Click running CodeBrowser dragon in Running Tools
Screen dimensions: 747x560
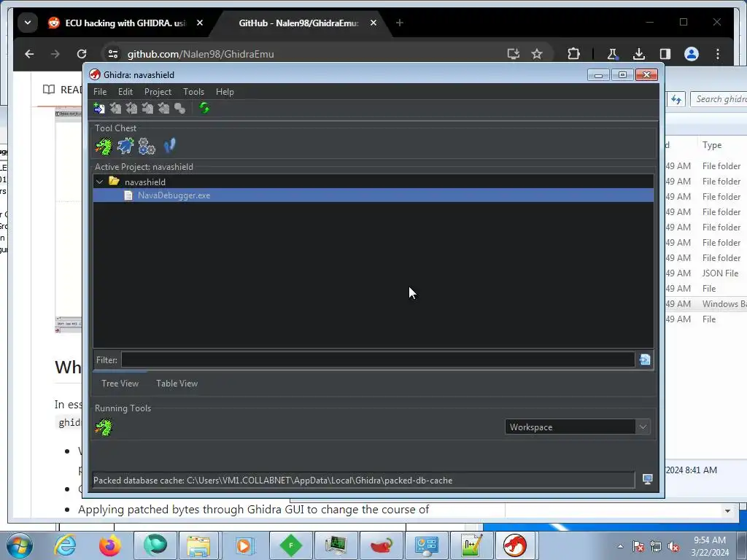(104, 427)
